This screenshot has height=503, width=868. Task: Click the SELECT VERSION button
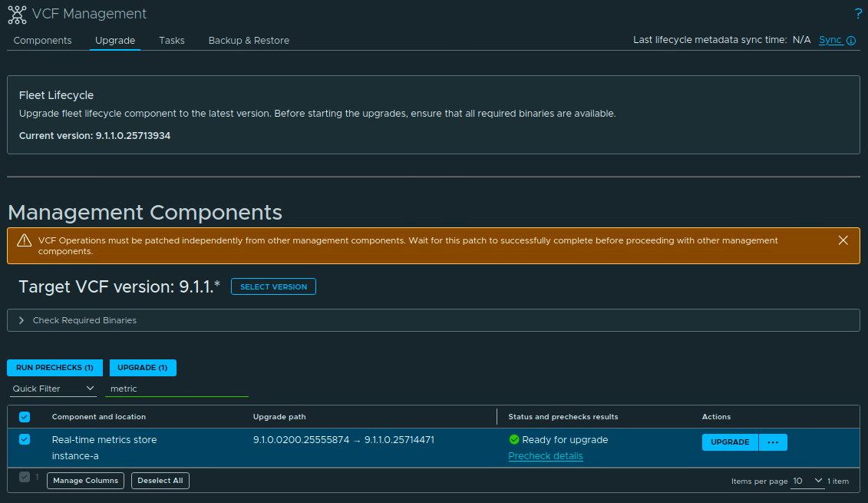[273, 286]
